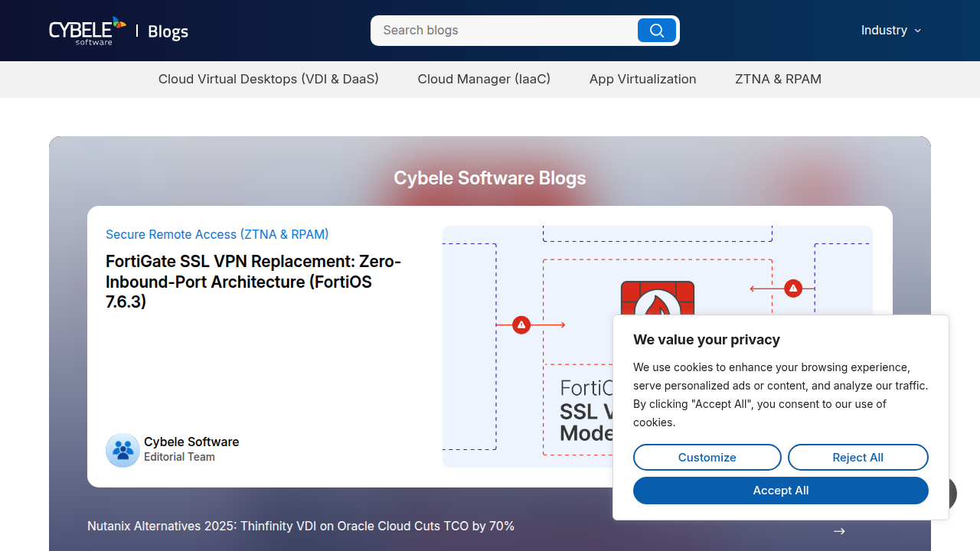Click the Cybele Software logo

(x=87, y=31)
